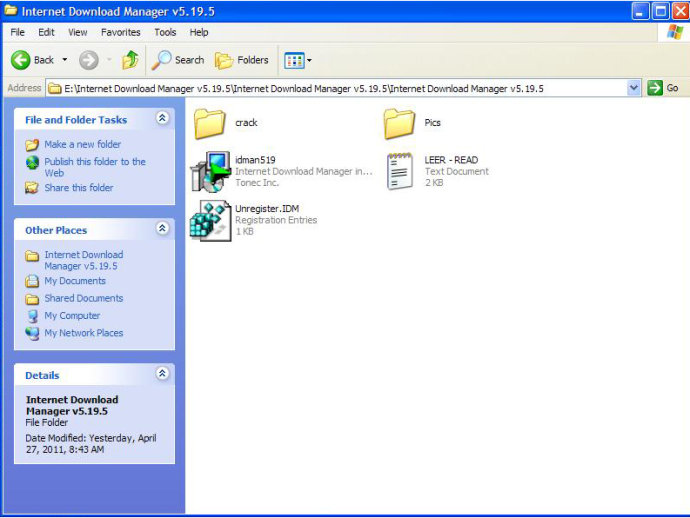Collapse the Other Places panel
The image size is (690, 518).
click(x=162, y=228)
